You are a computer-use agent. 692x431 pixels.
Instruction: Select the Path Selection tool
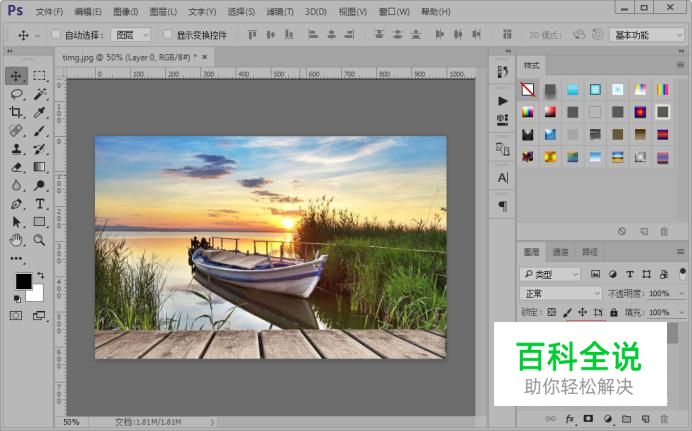click(16, 222)
